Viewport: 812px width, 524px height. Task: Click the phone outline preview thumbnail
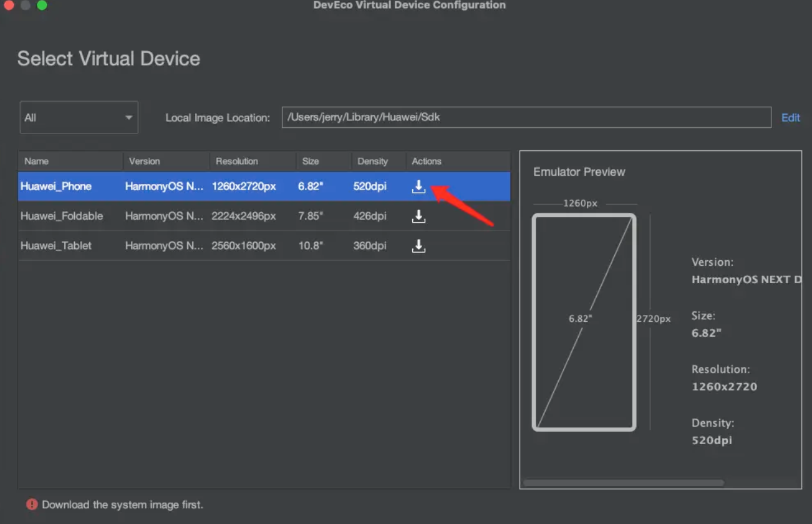click(x=584, y=322)
